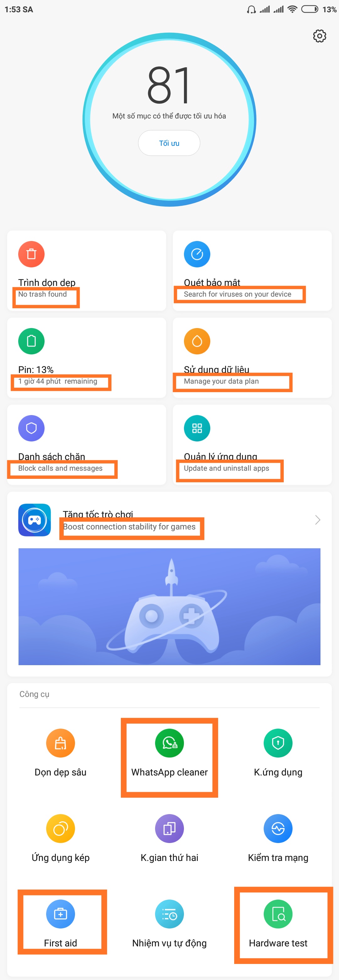Open Quét bảo mật security scan icon
Image resolution: width=339 pixels, height=980 pixels.
coord(197,254)
